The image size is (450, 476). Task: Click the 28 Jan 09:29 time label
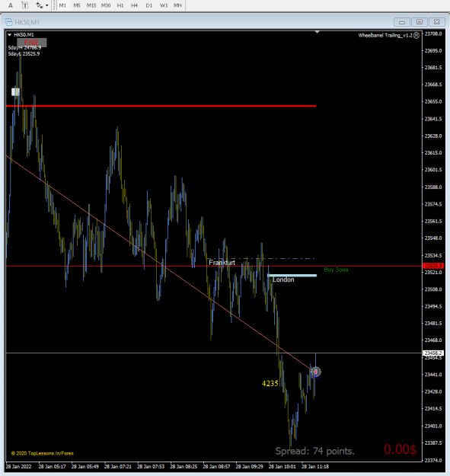click(x=250, y=467)
